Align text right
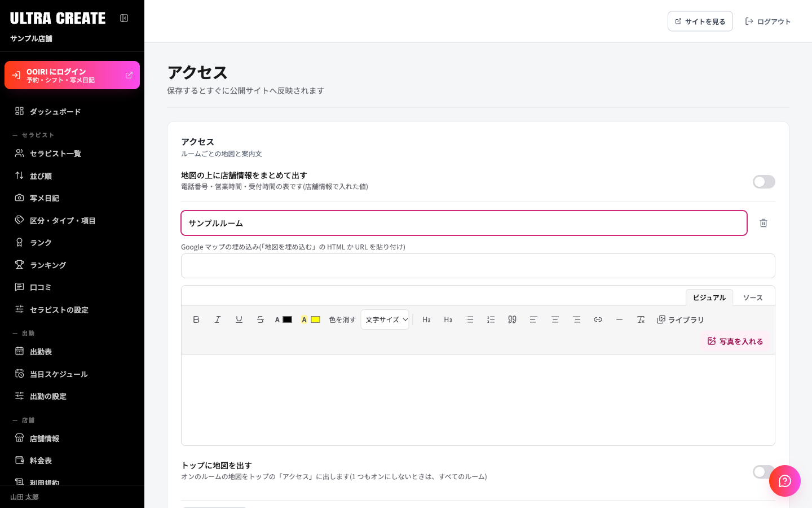The height and width of the screenshot is (508, 812). (577, 319)
